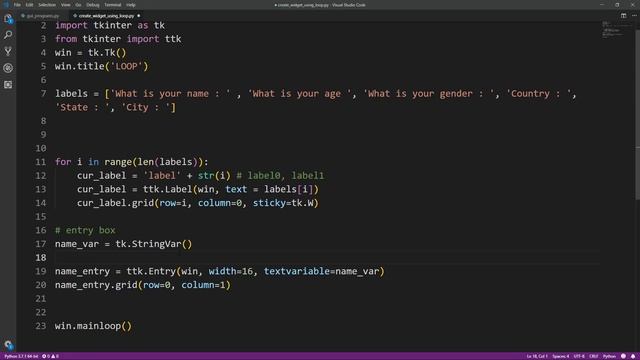640x360 pixels.
Task: Click the 'What is your name : ' string
Action: pos(170,94)
